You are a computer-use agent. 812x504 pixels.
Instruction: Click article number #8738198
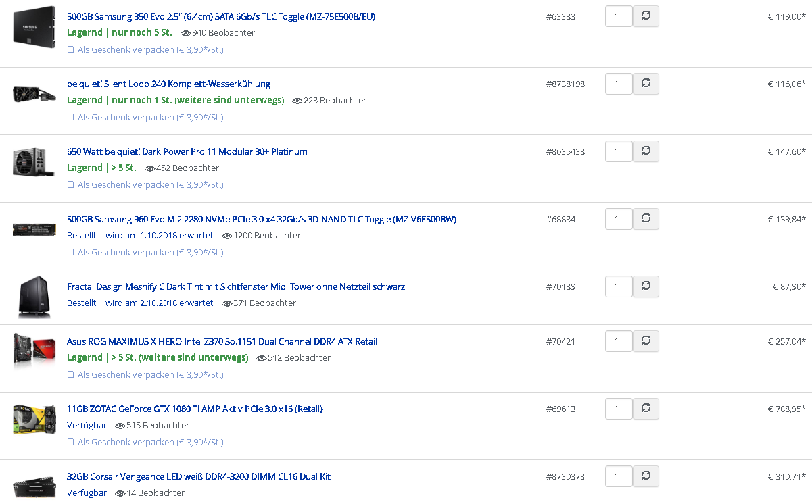[565, 84]
